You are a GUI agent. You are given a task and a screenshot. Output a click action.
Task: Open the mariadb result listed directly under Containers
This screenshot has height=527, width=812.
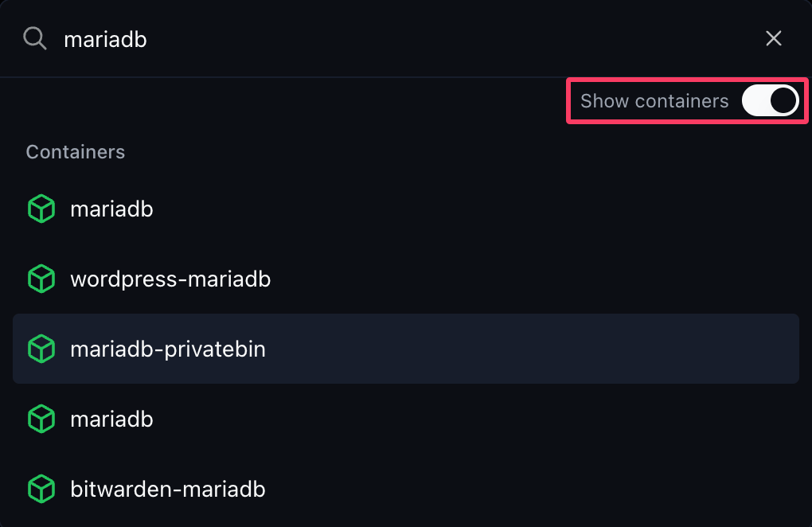point(406,209)
